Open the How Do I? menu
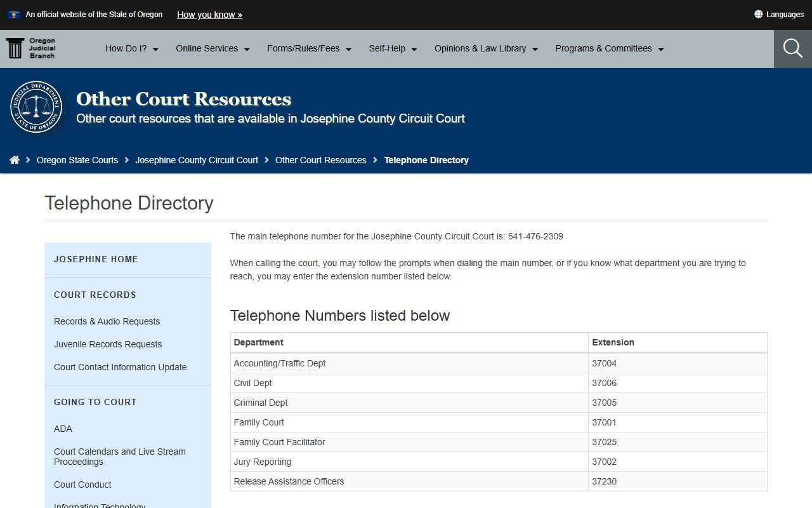The width and height of the screenshot is (812, 508). (x=132, y=48)
